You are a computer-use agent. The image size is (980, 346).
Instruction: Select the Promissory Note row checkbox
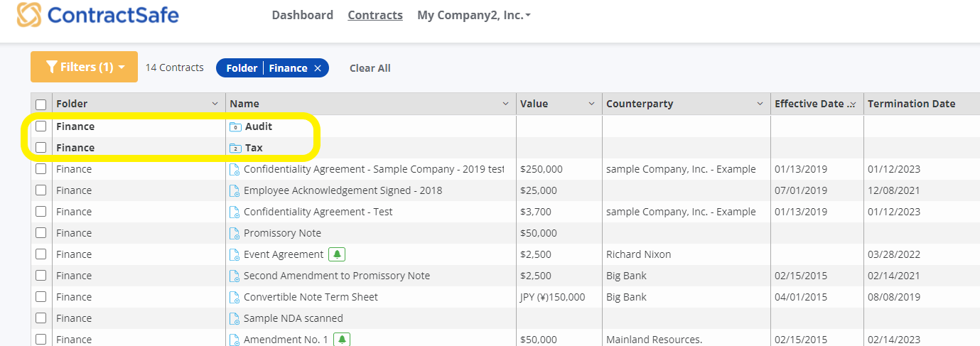coord(41,233)
